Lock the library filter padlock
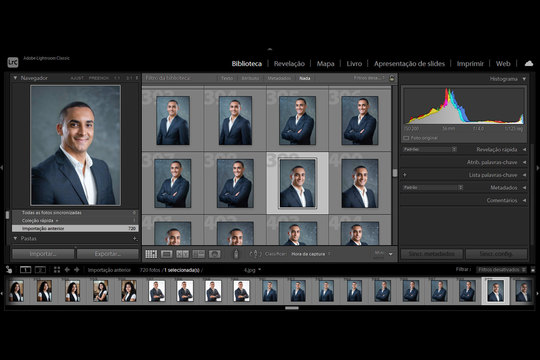Viewport: 540px width, 360px height. (392, 78)
